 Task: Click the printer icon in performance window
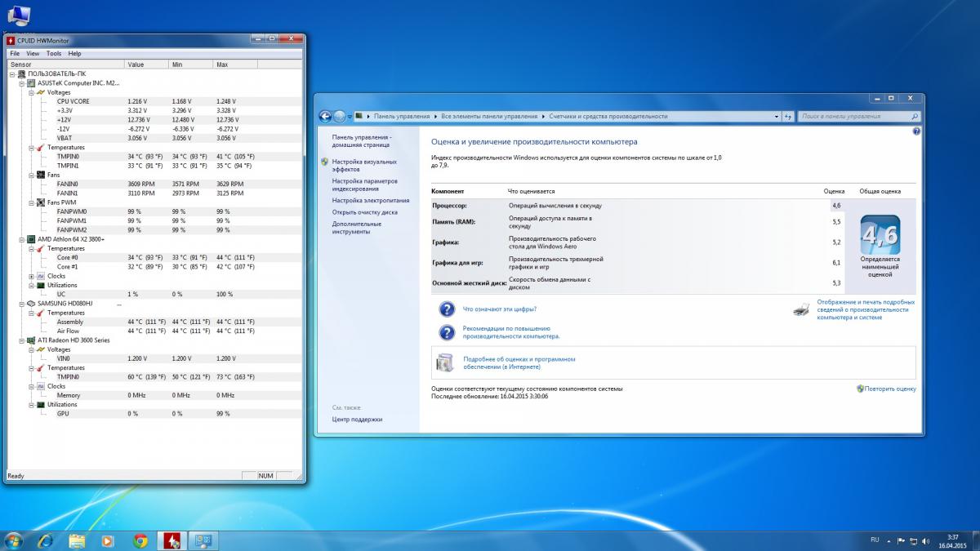pos(801,309)
